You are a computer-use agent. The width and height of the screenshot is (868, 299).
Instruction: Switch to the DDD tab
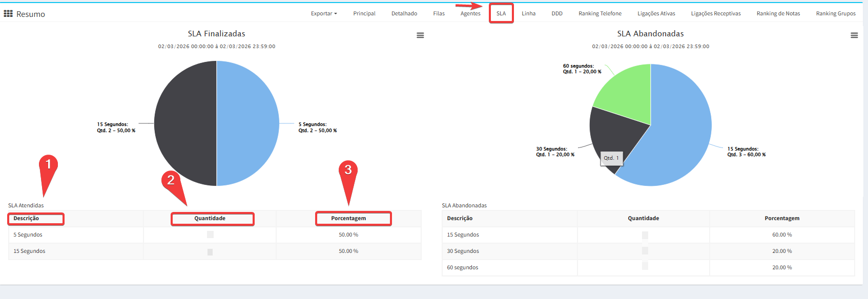(x=557, y=14)
